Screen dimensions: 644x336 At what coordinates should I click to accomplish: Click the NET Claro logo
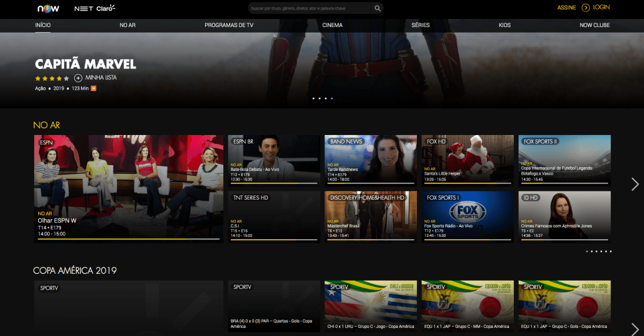click(x=94, y=8)
